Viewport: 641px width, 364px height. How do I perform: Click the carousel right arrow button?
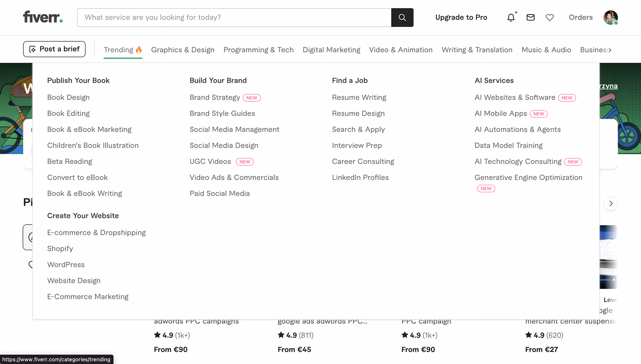pos(611,203)
